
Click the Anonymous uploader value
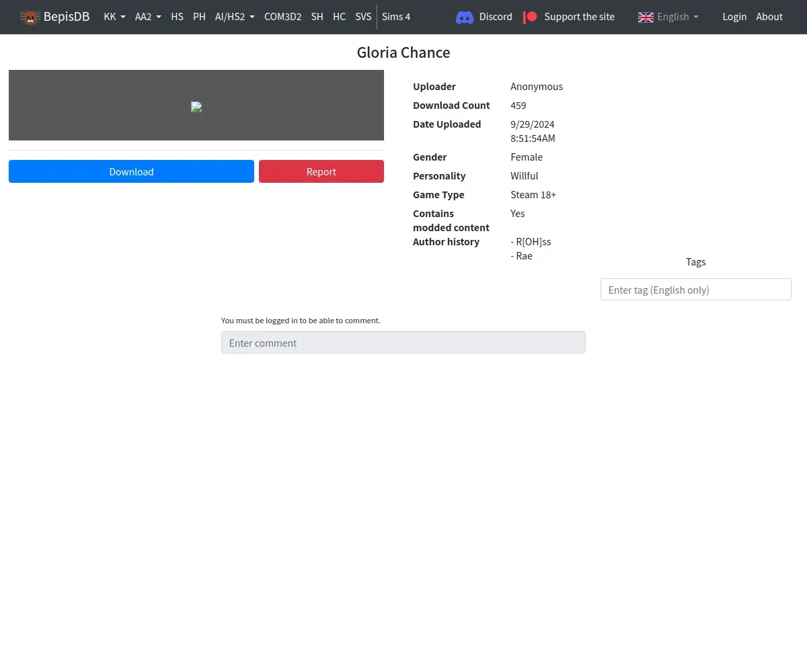coord(537,87)
